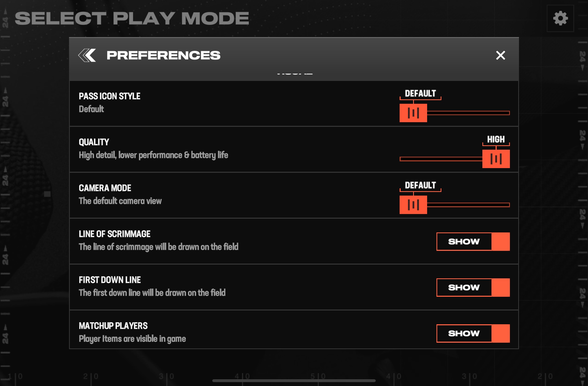Image resolution: width=588 pixels, height=386 pixels.
Task: Click the settings gear icon
Action: pyautogui.click(x=560, y=18)
